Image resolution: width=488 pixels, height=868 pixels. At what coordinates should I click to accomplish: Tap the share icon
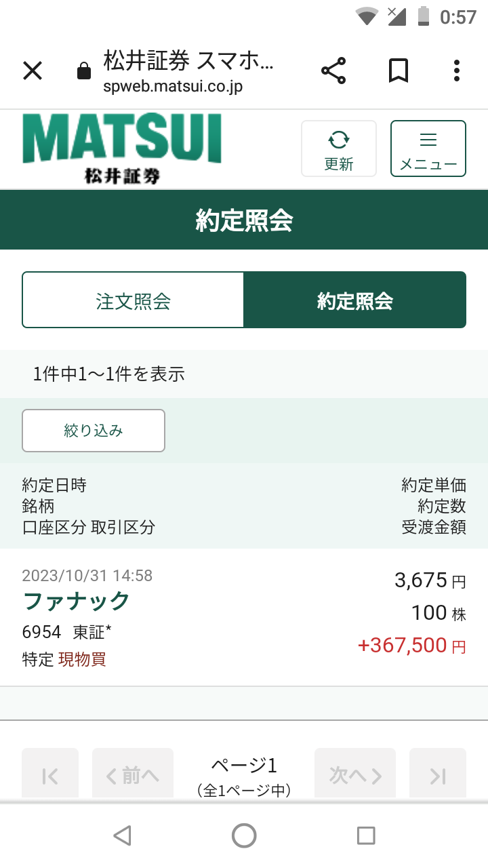click(333, 71)
